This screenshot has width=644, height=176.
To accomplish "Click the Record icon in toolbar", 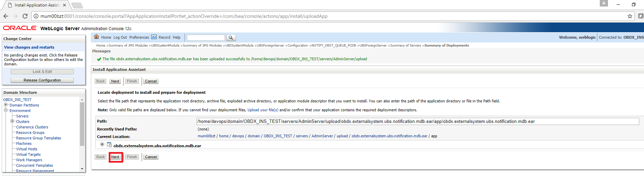I will (154, 37).
